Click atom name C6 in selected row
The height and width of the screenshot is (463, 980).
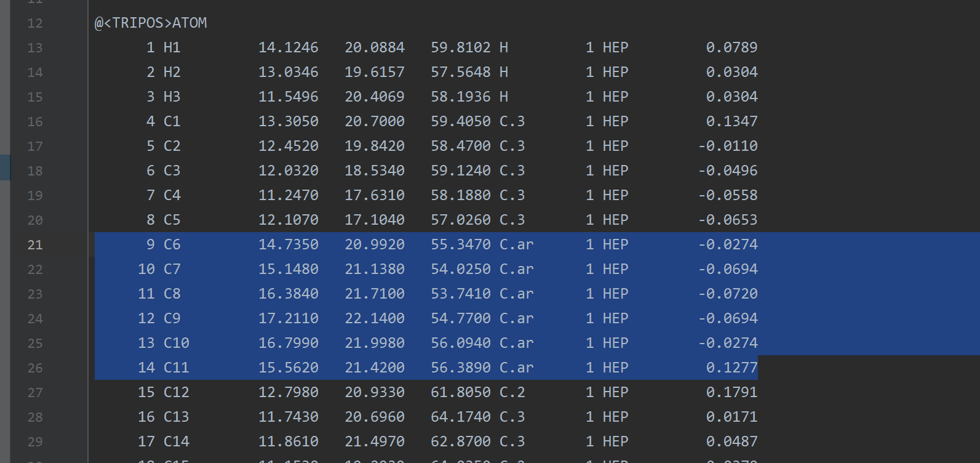click(172, 244)
